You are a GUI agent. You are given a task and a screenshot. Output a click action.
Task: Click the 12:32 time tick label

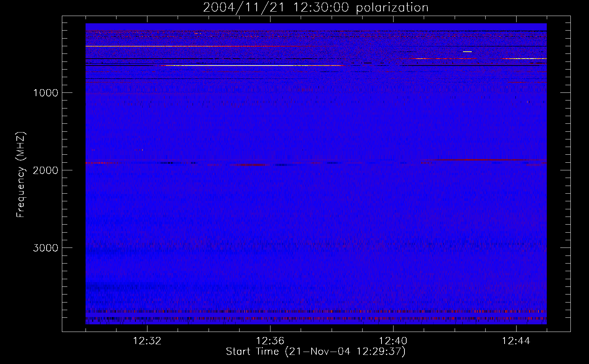(147, 341)
